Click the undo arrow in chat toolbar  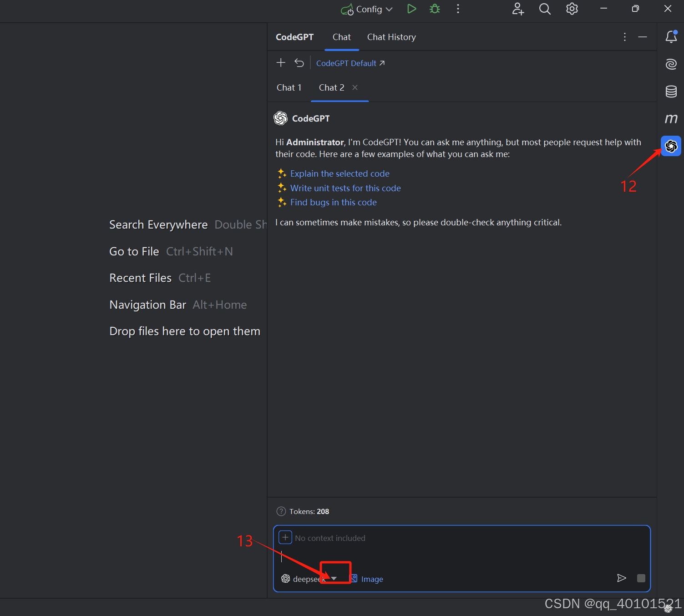point(299,63)
